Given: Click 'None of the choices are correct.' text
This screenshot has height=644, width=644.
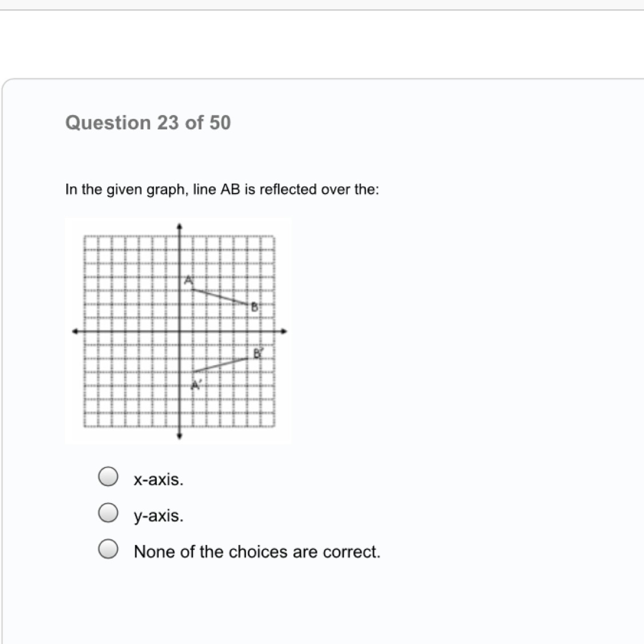Looking at the screenshot, I should [x=256, y=552].
